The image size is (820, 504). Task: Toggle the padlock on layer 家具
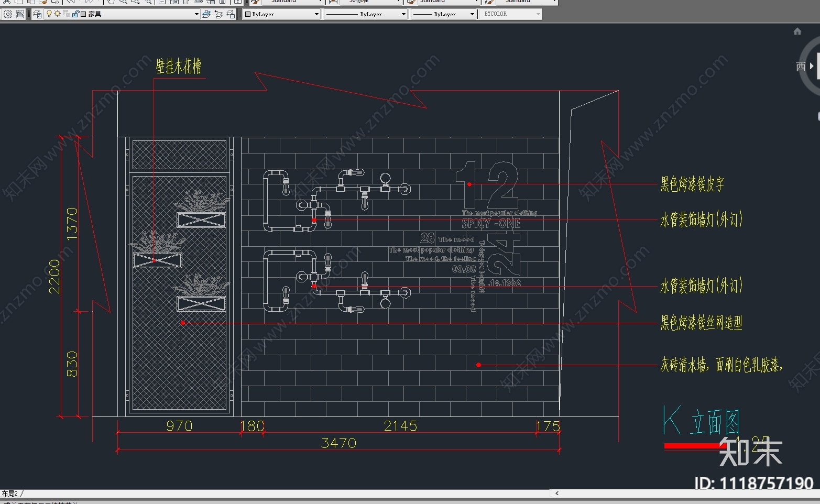[75, 14]
